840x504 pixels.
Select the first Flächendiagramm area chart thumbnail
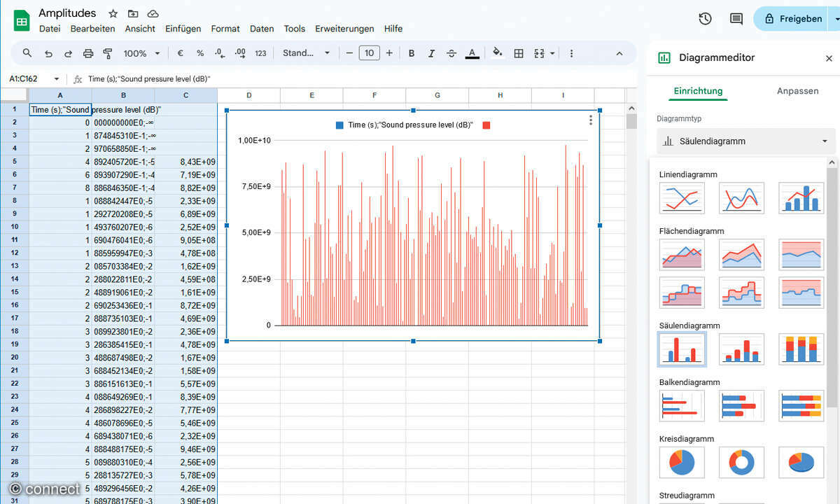click(x=682, y=255)
